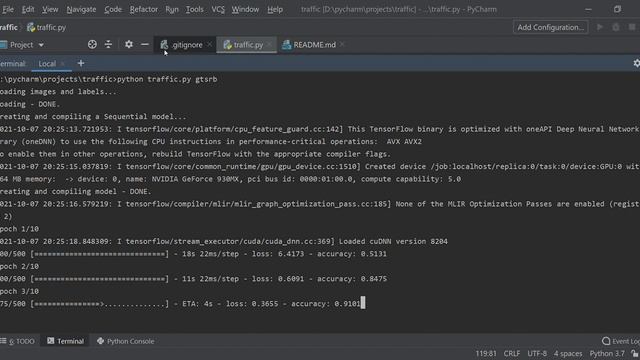
Task: Switch to the traffic.py editor tab
Action: click(247, 45)
